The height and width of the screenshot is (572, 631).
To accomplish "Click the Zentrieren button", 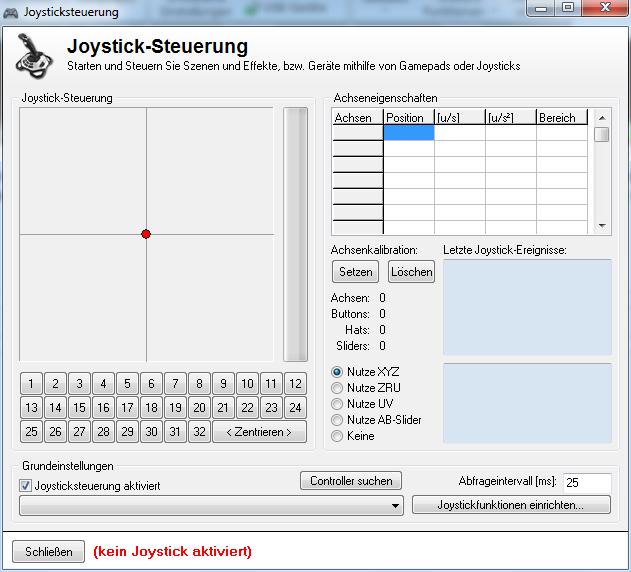I will tap(260, 432).
